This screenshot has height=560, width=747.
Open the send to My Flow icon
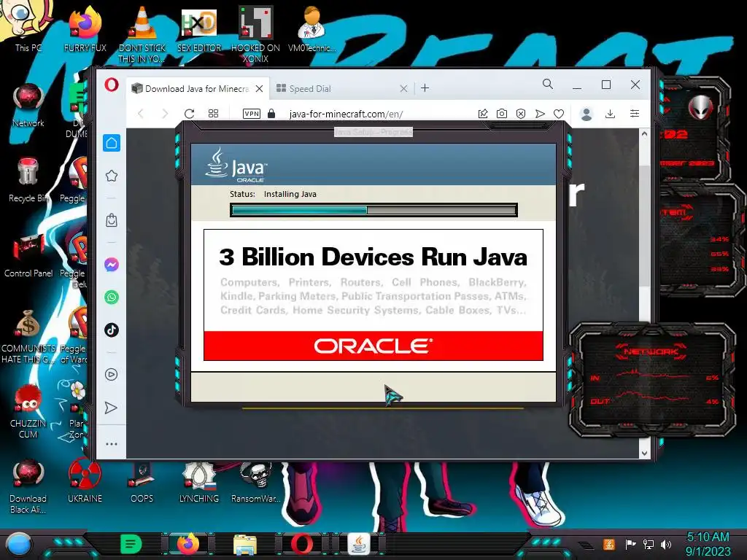540,113
